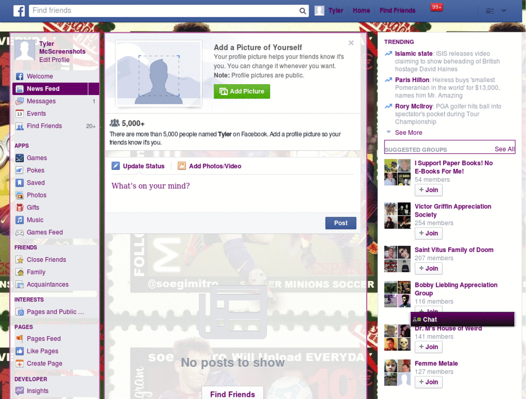Click the Find Friends sidebar icon
Screen dimensions: 532x399
pos(20,126)
